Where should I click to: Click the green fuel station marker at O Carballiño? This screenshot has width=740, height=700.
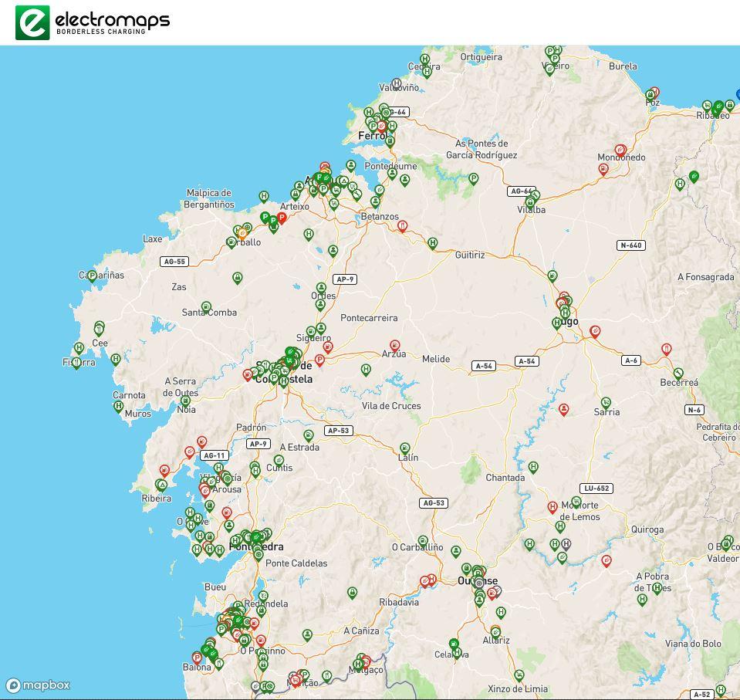[x=423, y=541]
